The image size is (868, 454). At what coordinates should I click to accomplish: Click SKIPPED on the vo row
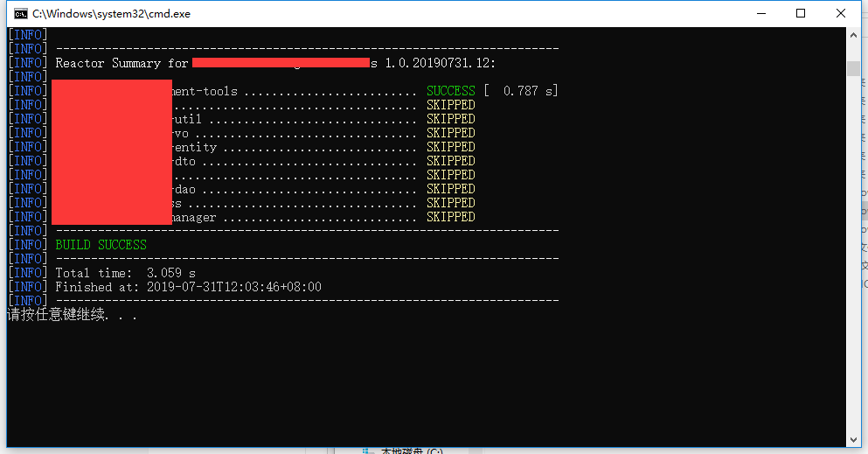pos(450,133)
